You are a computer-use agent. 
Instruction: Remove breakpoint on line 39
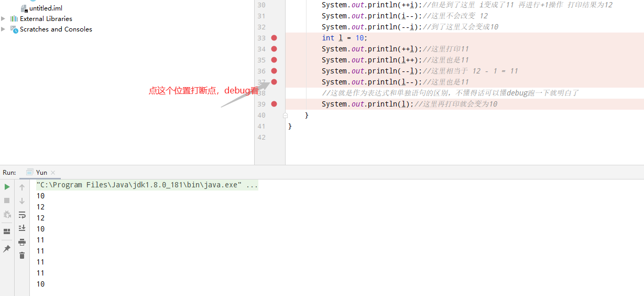tap(274, 104)
